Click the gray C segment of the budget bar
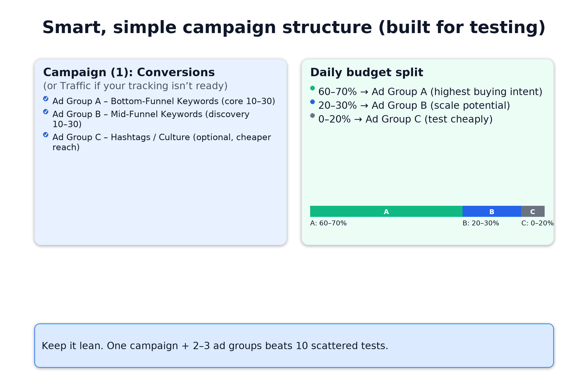The width and height of the screenshot is (588, 392). tap(533, 211)
